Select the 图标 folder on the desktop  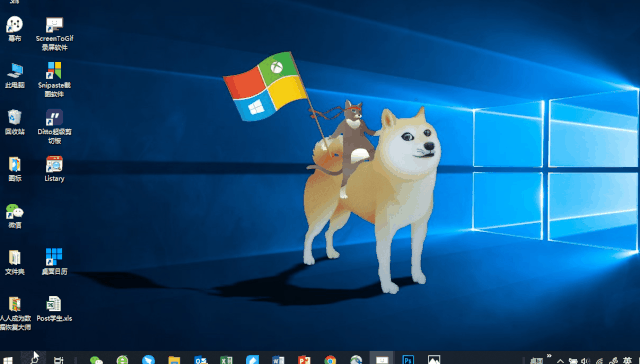point(15,169)
